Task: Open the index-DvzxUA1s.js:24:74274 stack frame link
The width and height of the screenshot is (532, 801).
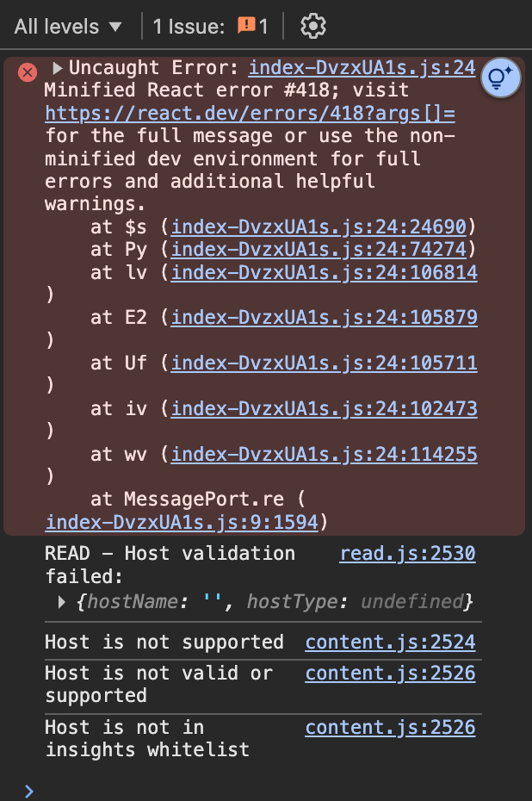Action: tap(319, 249)
